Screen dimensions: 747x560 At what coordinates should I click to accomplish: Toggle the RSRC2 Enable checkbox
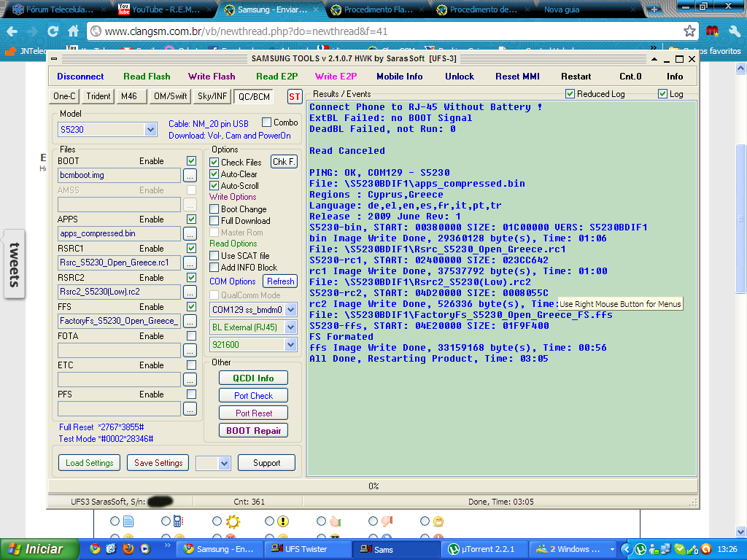pos(192,277)
